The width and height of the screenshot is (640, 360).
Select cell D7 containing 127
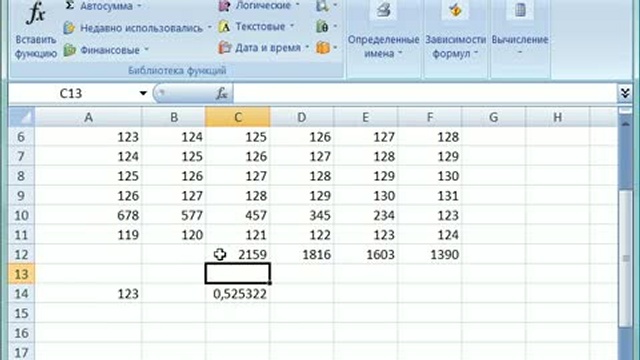coord(302,156)
